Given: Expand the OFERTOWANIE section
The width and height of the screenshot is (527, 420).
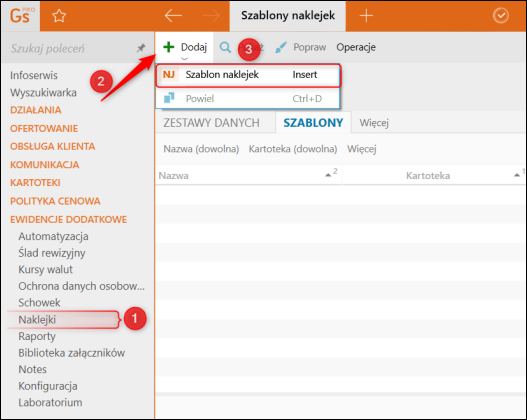Looking at the screenshot, I should pyautogui.click(x=44, y=128).
